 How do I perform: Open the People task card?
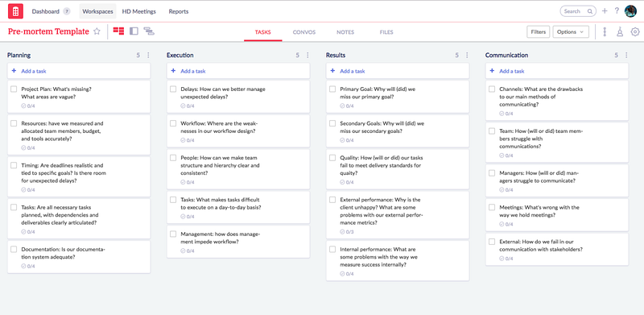(238, 169)
